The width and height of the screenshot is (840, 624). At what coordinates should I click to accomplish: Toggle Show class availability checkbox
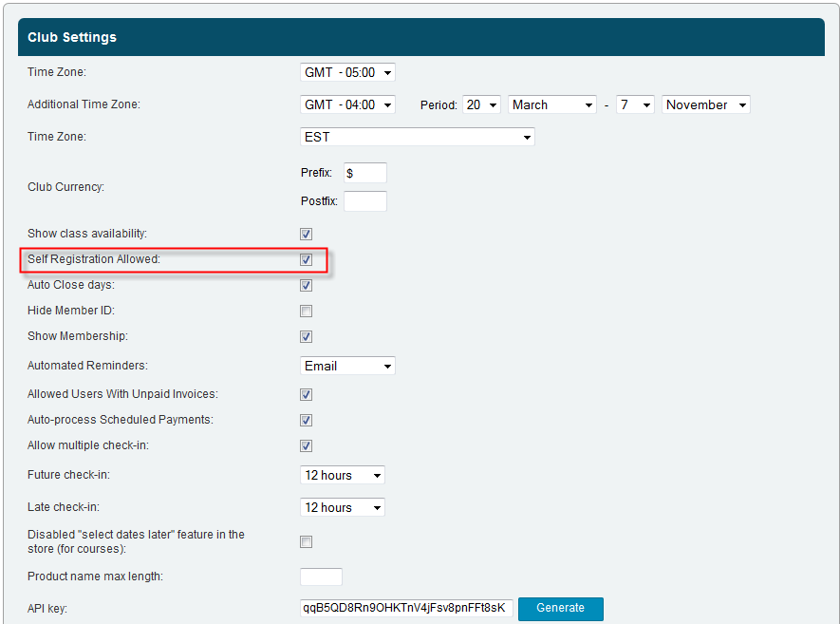tap(306, 234)
